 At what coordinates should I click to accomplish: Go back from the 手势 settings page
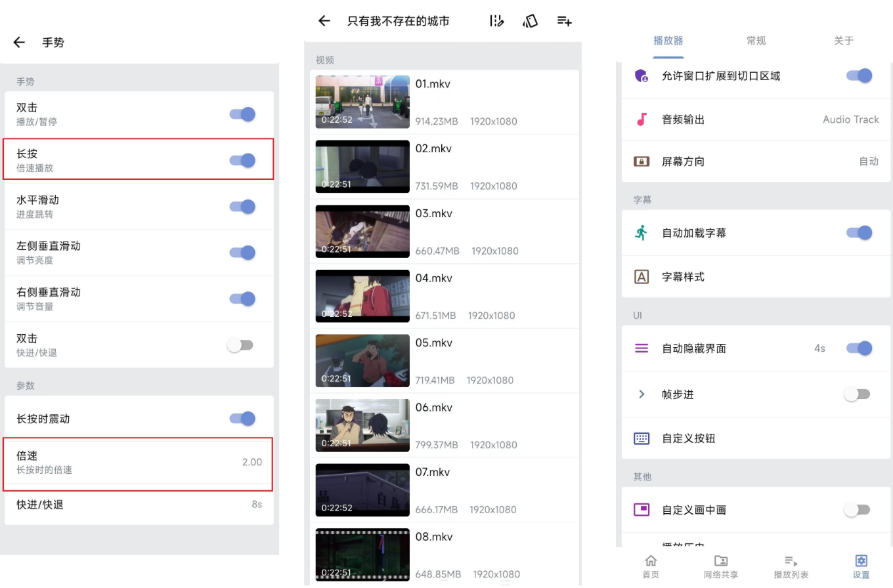(18, 42)
